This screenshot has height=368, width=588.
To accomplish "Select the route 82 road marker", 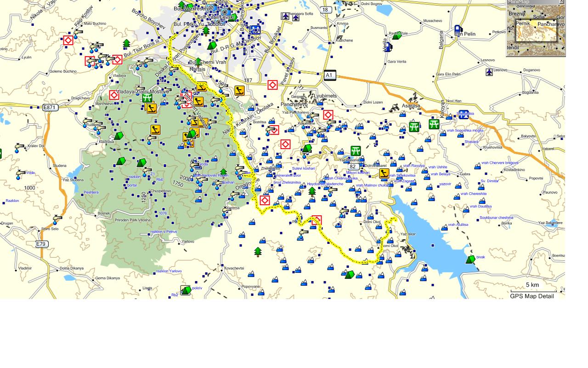I will (353, 167).
